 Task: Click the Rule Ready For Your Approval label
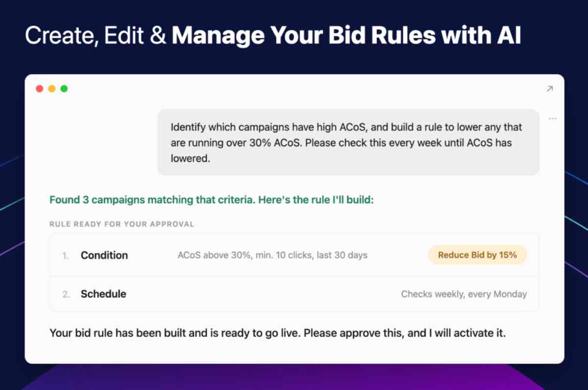[x=122, y=224]
